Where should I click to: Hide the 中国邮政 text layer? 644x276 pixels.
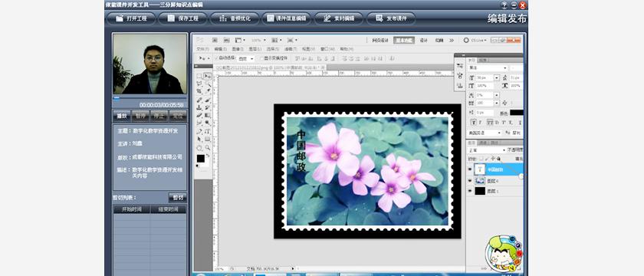click(470, 169)
